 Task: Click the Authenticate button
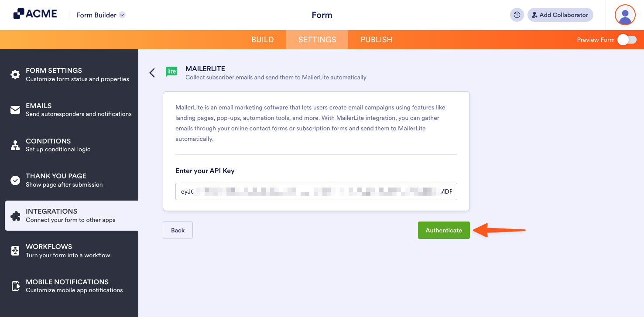pos(444,230)
